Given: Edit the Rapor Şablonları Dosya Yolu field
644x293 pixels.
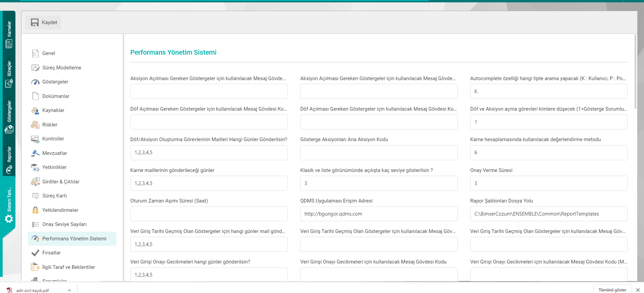Looking at the screenshot, I should [x=548, y=214].
